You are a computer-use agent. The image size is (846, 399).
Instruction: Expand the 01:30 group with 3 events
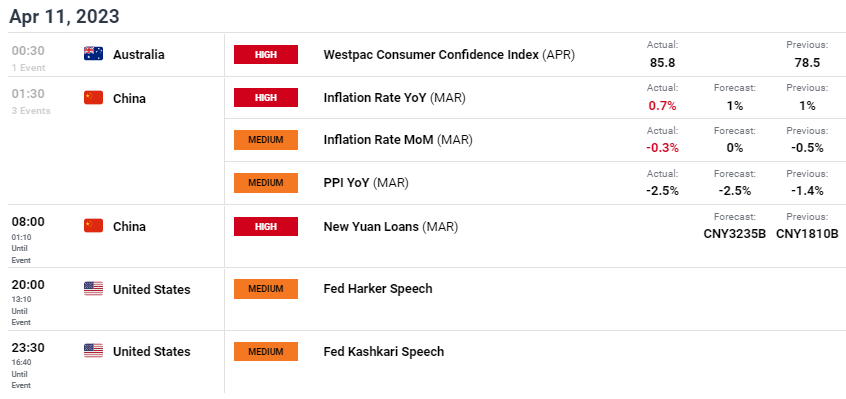31,101
